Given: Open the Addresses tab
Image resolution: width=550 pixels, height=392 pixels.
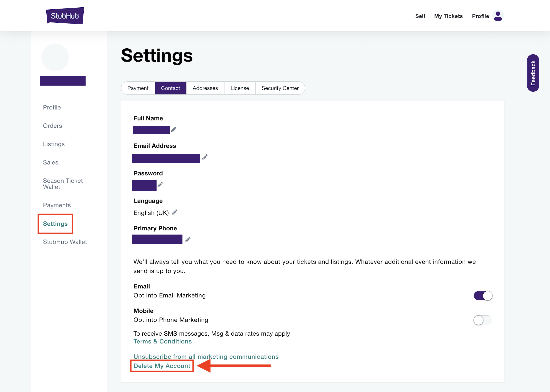Looking at the screenshot, I should (205, 88).
